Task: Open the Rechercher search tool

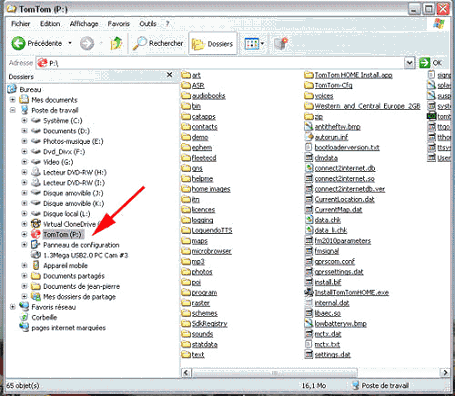Action: (158, 43)
